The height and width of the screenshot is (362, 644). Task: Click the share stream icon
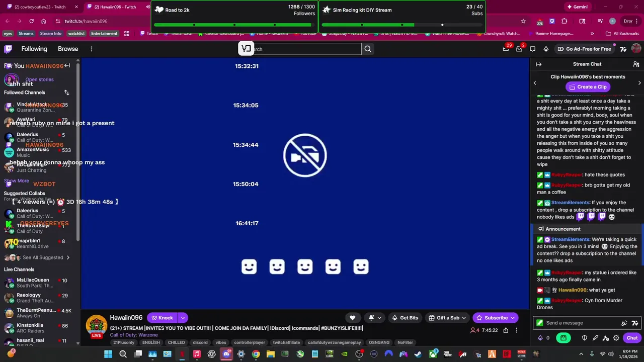coord(506,330)
